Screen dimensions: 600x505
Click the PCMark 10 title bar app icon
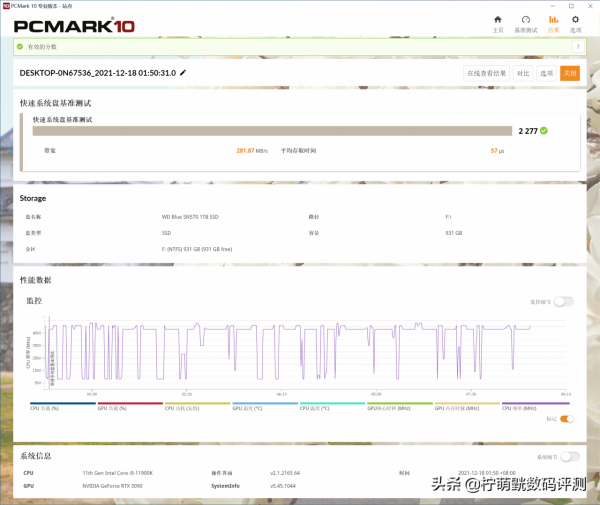point(6,6)
